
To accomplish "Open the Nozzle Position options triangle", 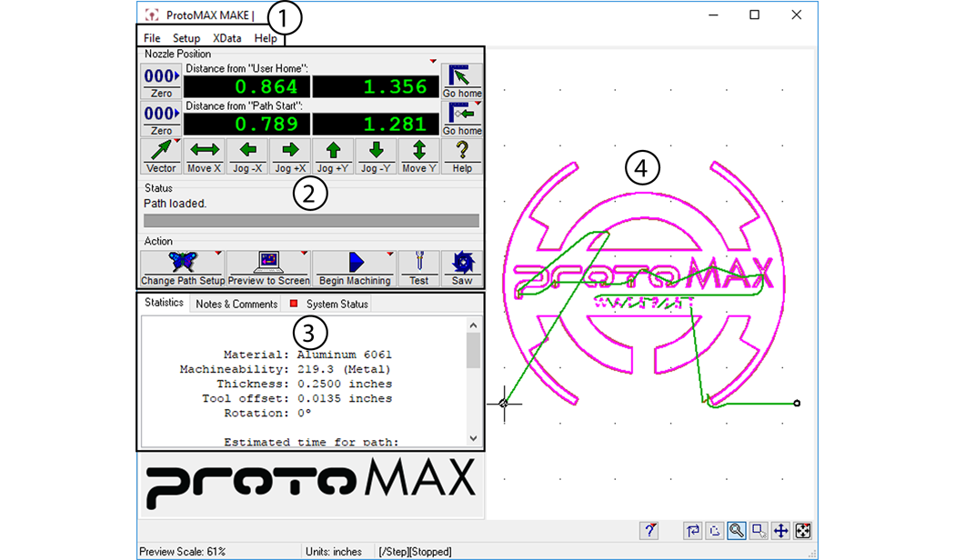I will tap(431, 60).
